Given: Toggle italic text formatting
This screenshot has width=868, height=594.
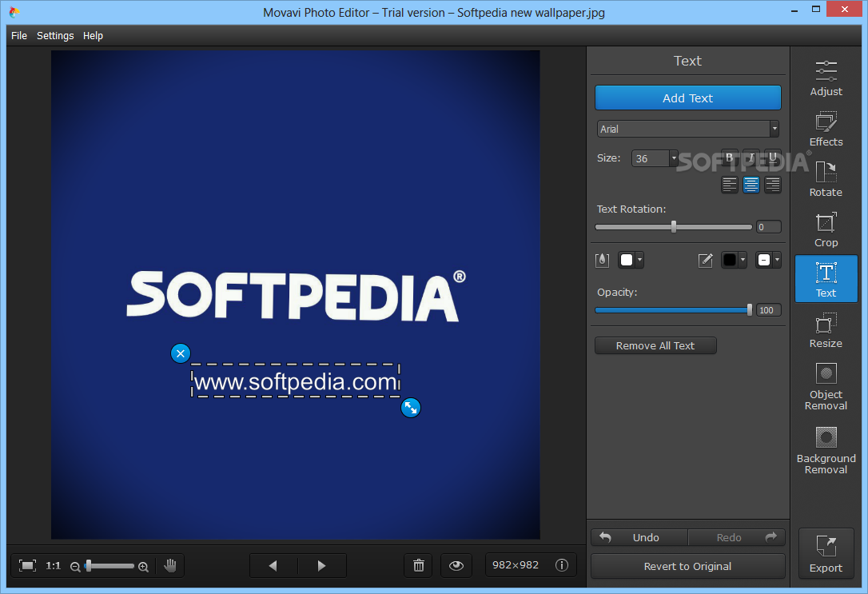Looking at the screenshot, I should pyautogui.click(x=751, y=157).
